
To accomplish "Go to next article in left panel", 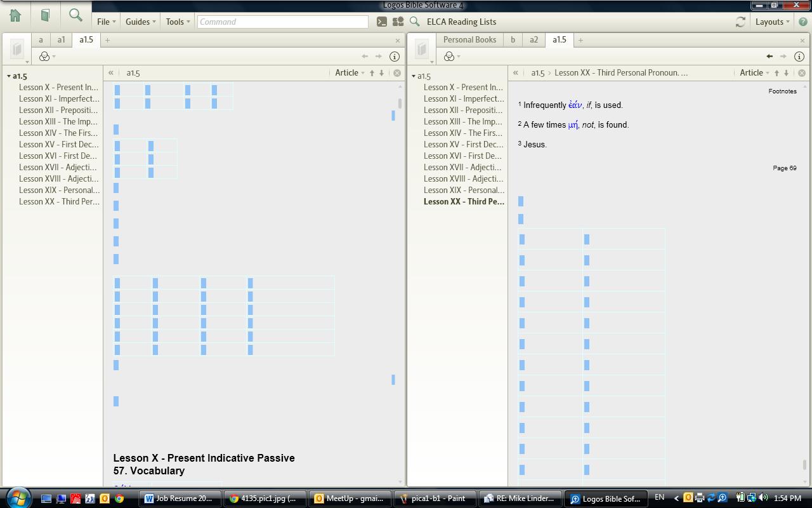I will tap(381, 73).
